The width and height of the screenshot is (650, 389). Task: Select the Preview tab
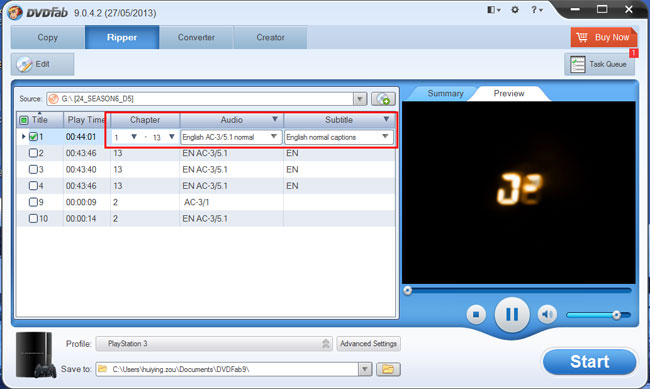509,93
